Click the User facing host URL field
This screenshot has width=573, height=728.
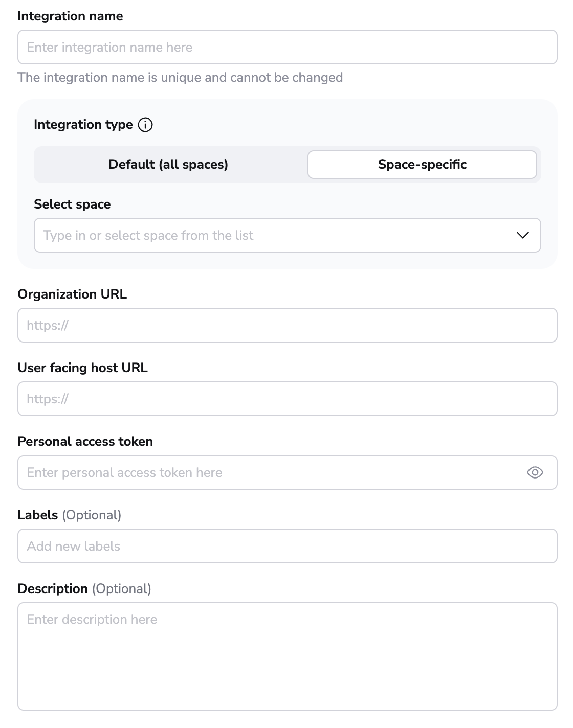coord(287,399)
